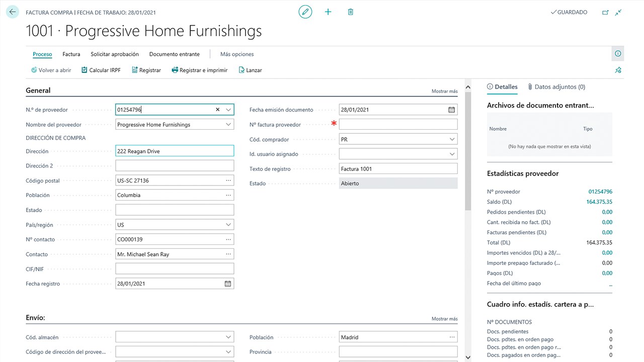Open Cuadro info. estadís. cartera heading

(540, 305)
